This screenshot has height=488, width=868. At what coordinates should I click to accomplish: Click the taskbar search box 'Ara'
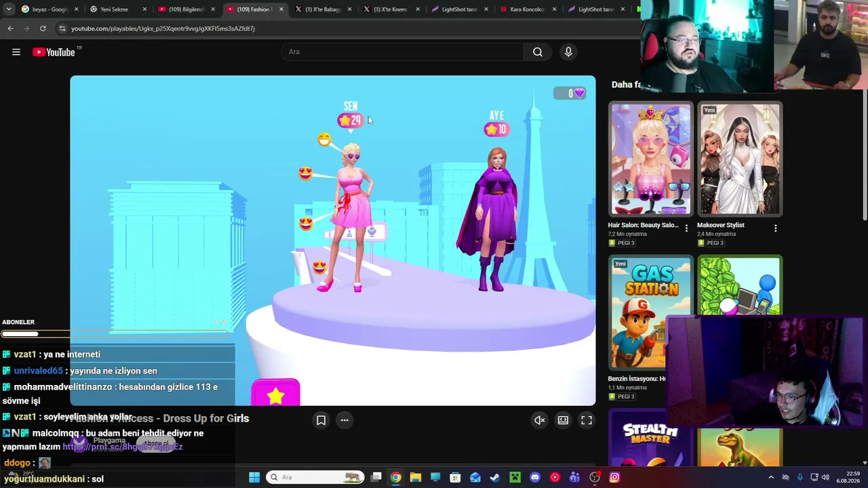(x=315, y=477)
